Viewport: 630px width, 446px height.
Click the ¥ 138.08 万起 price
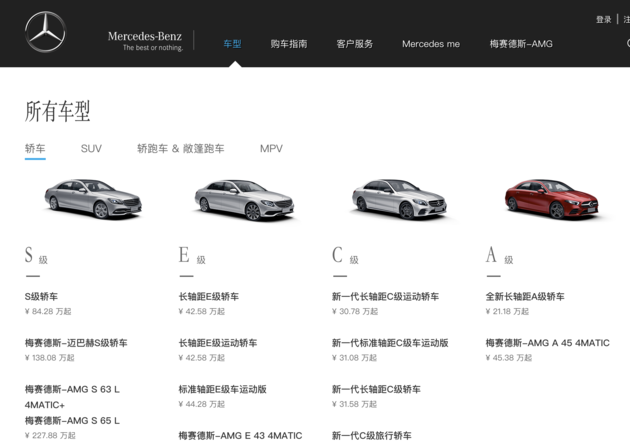(x=49, y=358)
